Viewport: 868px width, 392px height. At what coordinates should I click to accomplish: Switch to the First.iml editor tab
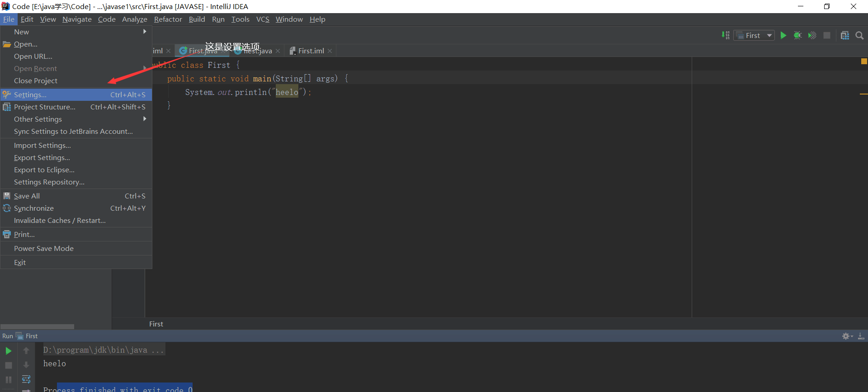pos(311,51)
